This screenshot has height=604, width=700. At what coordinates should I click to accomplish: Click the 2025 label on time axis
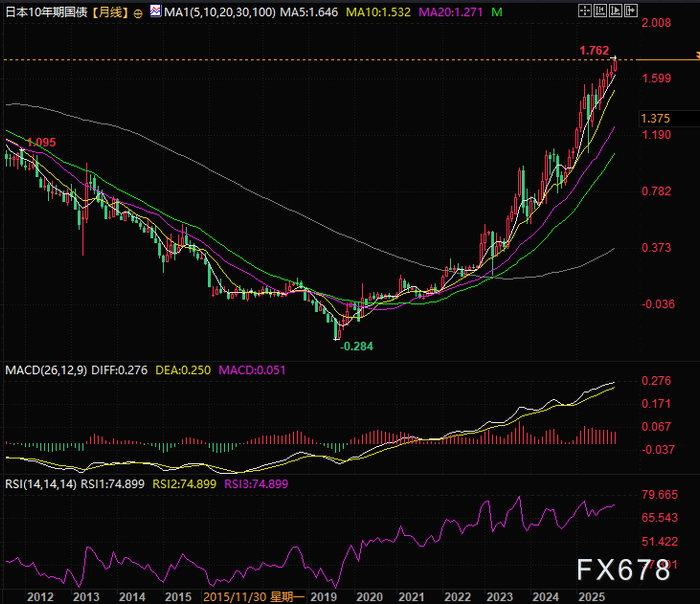[592, 597]
